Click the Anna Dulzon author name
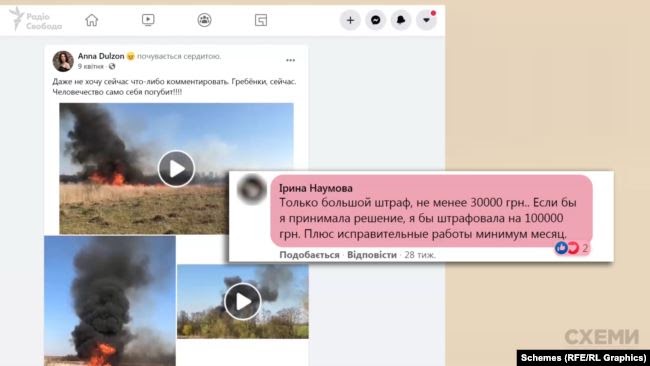 tap(101, 56)
